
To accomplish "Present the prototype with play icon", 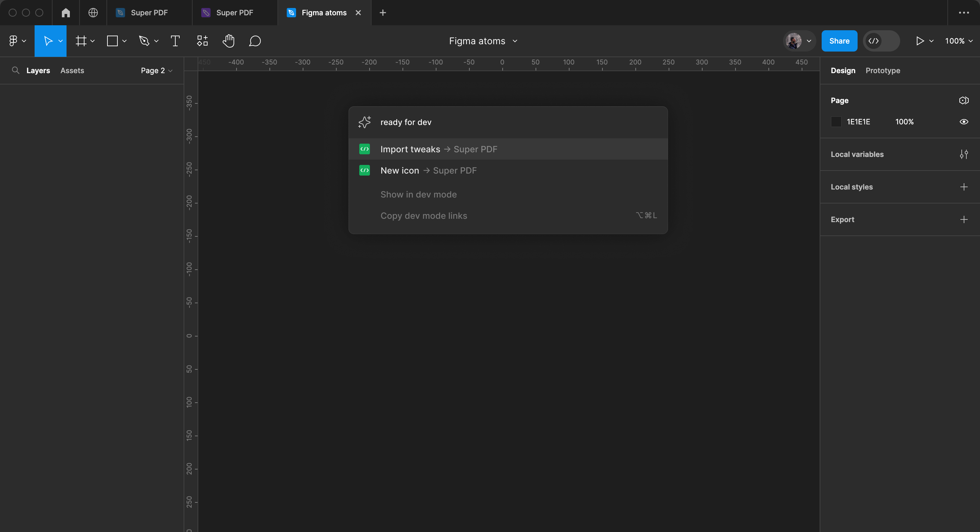I will (x=919, y=41).
